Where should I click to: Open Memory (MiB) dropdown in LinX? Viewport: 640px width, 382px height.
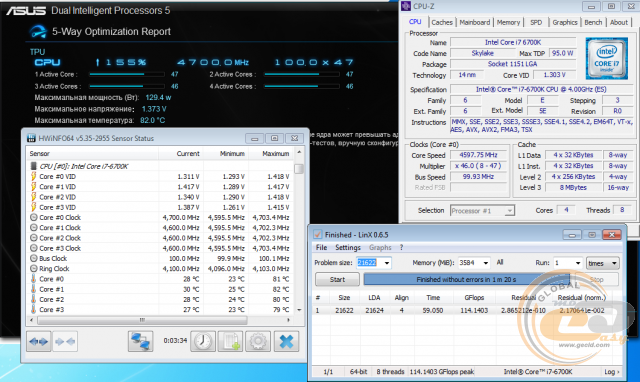[486, 263]
